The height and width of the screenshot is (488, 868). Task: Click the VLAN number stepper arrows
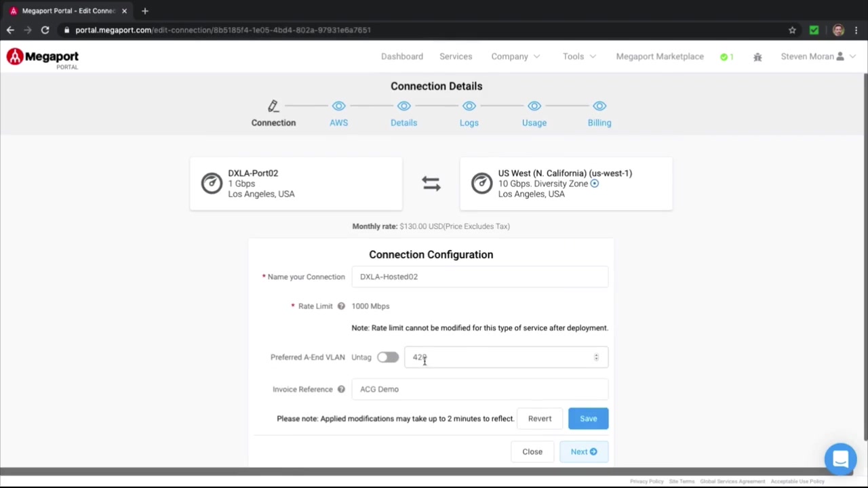(x=596, y=357)
